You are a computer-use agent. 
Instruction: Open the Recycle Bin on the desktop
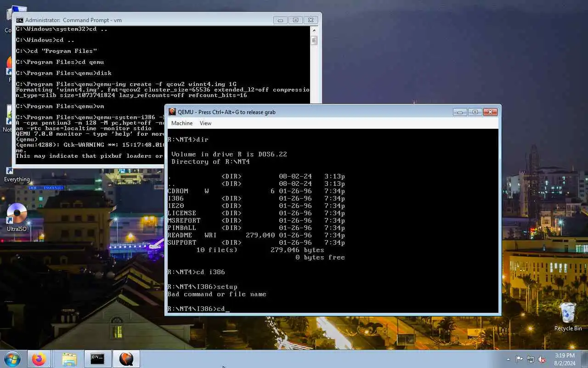pos(568,316)
